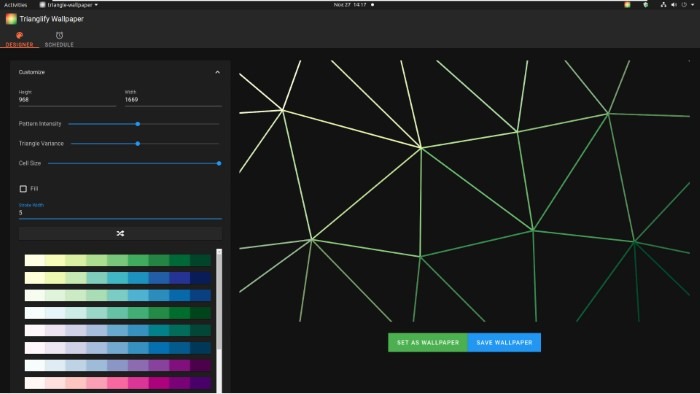Select the pale green-to-blue color palette
Screen dimensions: 700x394
point(117,295)
